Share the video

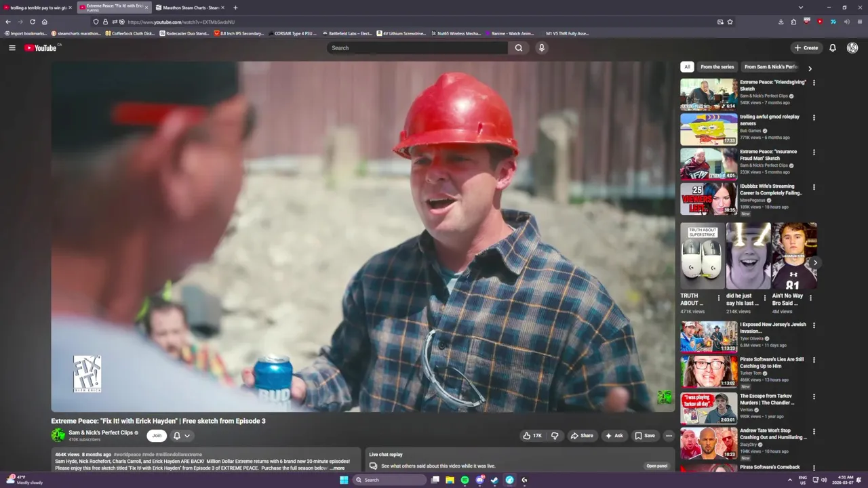582,436
